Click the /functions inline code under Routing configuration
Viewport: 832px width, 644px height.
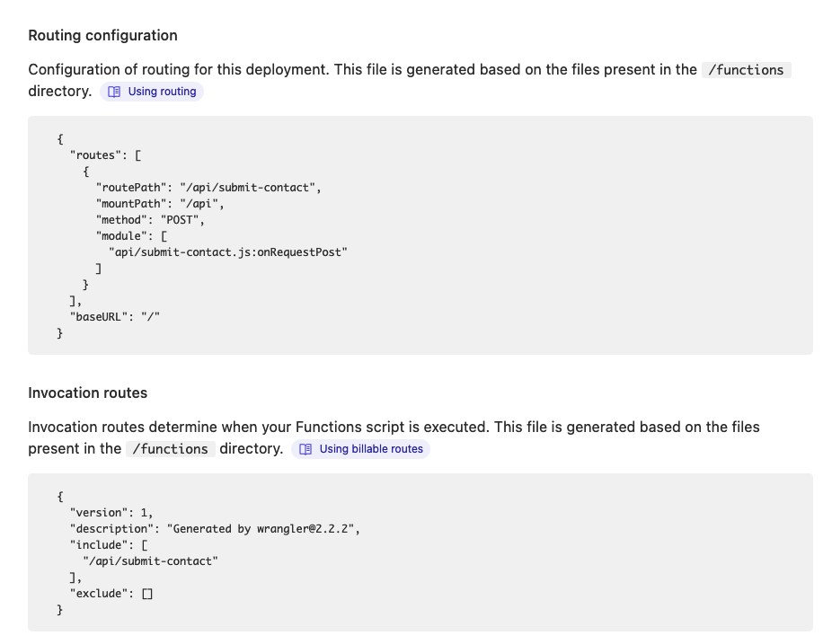747,69
